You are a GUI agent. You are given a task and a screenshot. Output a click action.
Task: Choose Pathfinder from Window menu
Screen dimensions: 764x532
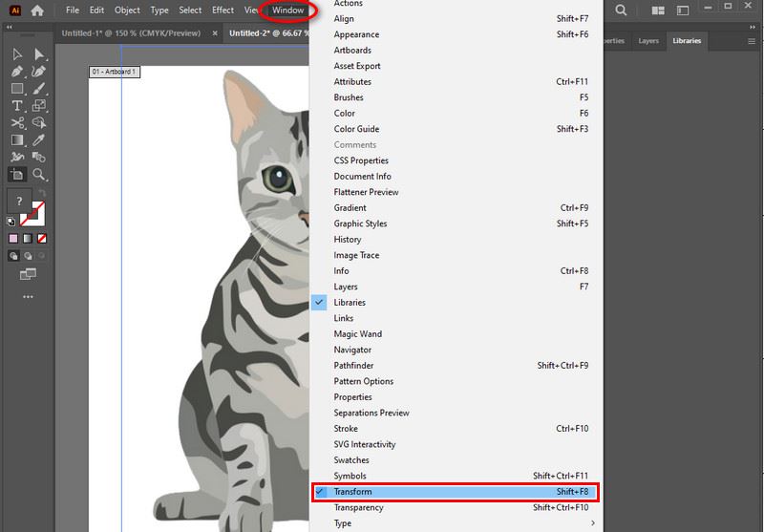455,366
